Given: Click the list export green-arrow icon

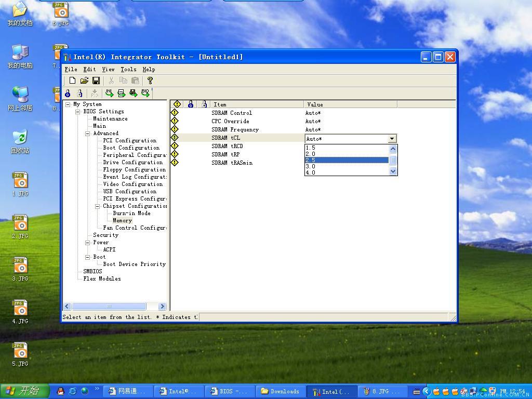Looking at the screenshot, I should [121, 93].
